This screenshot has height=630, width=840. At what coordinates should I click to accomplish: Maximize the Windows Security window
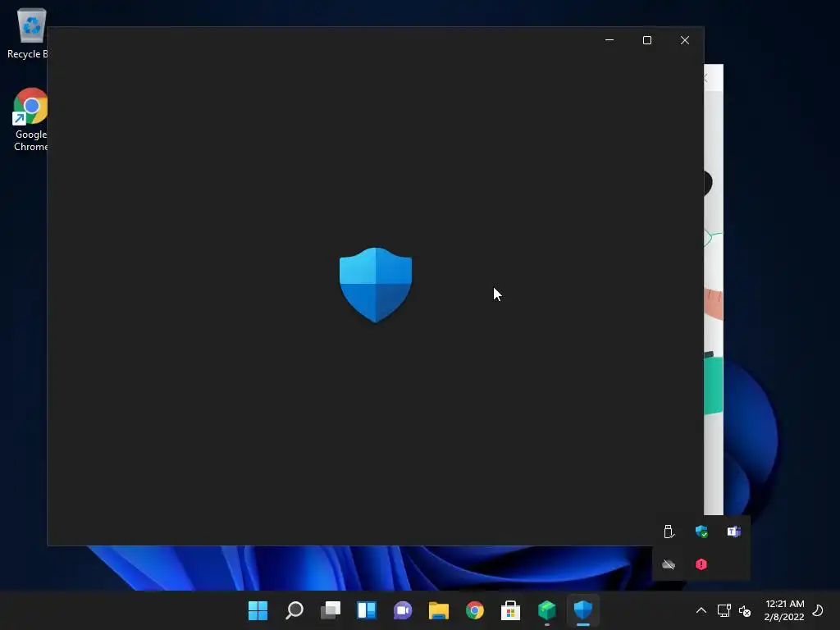647,40
